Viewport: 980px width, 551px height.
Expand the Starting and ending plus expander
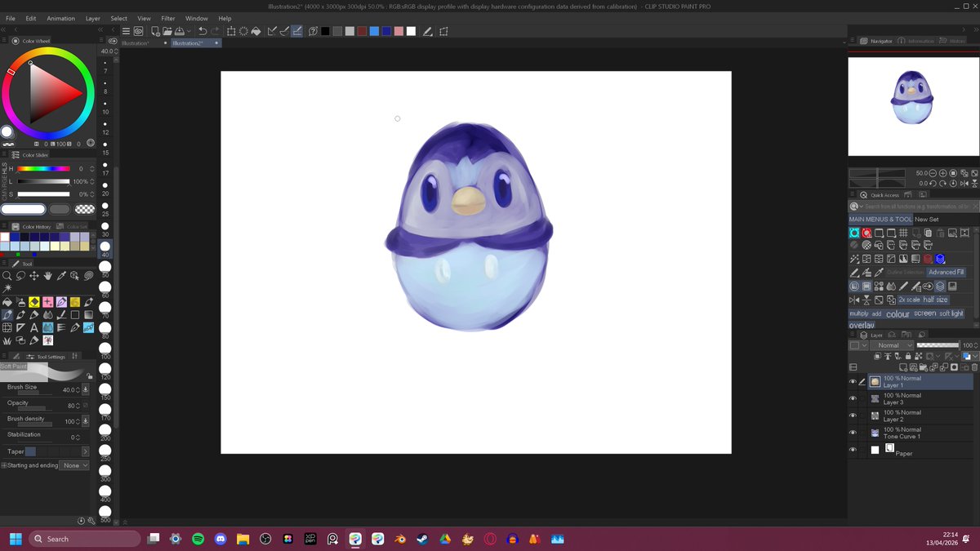coord(3,465)
